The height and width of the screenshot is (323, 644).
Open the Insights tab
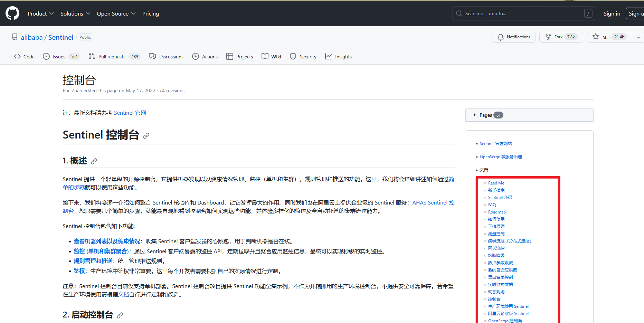coord(338,57)
